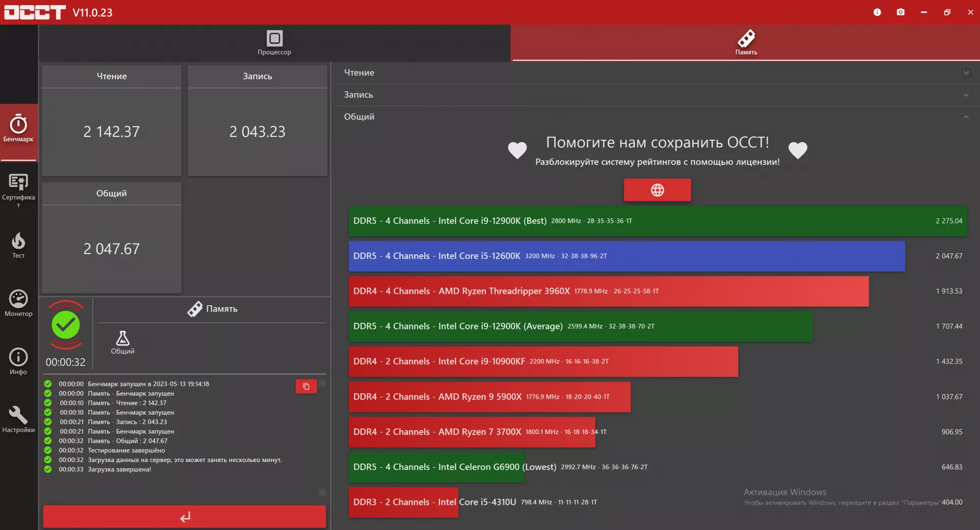
Task: Click "Помогите нам сохранить OCCT!" heading
Action: [x=657, y=142]
